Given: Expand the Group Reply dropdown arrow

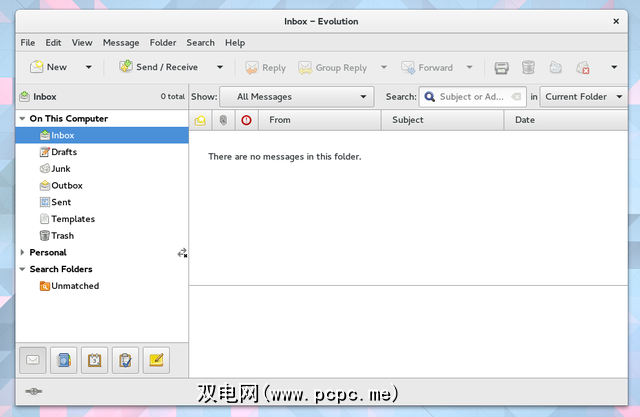Looking at the screenshot, I should coord(384,67).
